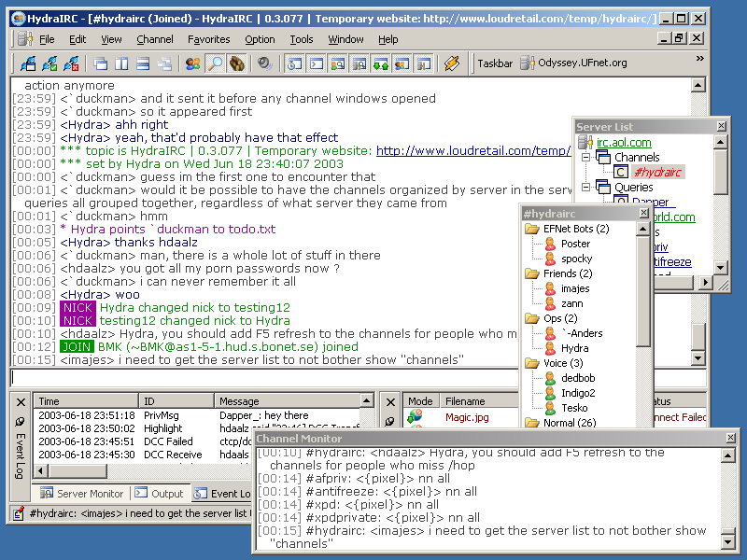Sort the event log by Time column

click(86, 401)
